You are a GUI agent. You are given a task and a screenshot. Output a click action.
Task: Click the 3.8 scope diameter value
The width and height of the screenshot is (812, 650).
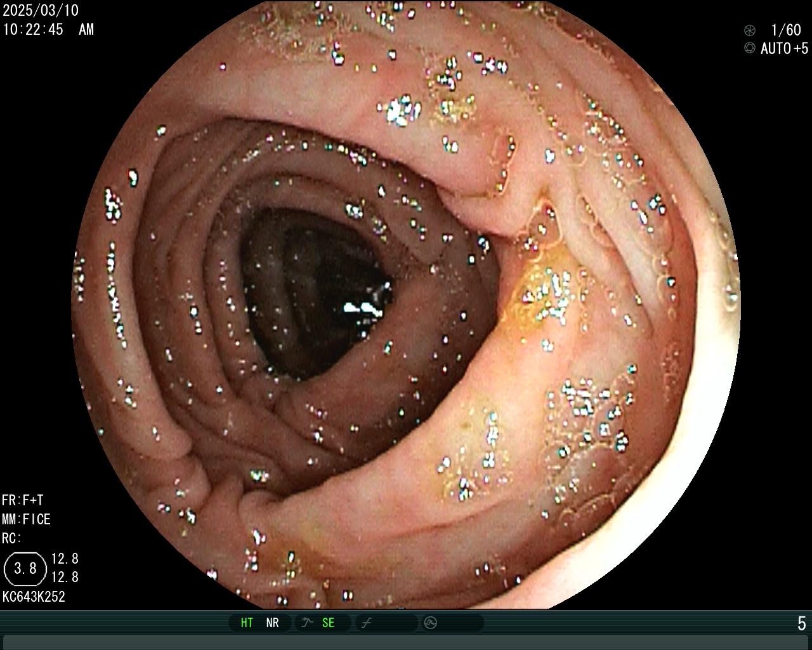click(x=25, y=568)
